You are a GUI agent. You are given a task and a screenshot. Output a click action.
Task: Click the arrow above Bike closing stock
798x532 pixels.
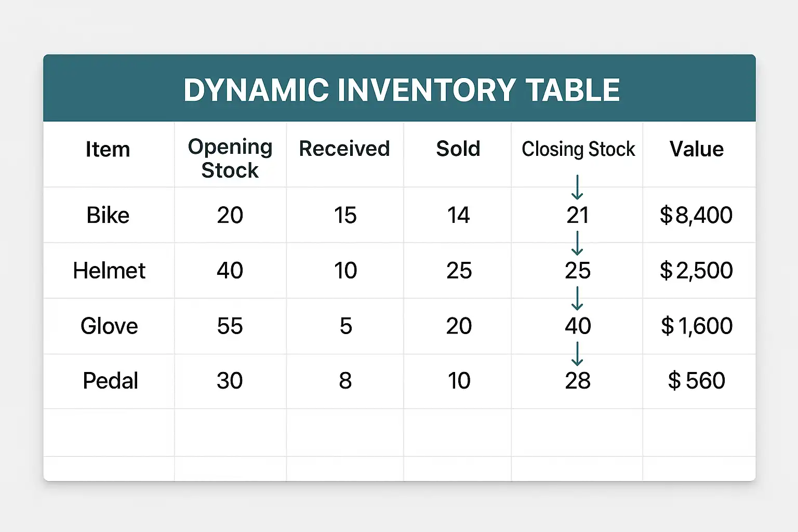pos(577,188)
